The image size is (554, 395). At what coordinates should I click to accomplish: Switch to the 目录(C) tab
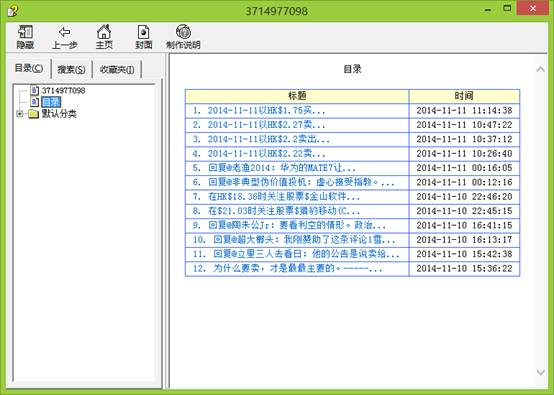point(29,68)
